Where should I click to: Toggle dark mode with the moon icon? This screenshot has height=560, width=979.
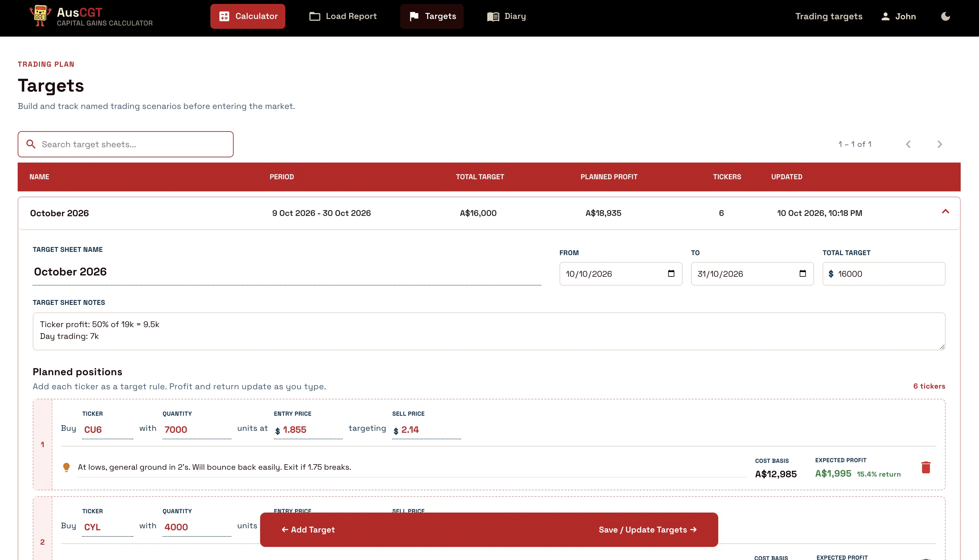[x=945, y=16]
